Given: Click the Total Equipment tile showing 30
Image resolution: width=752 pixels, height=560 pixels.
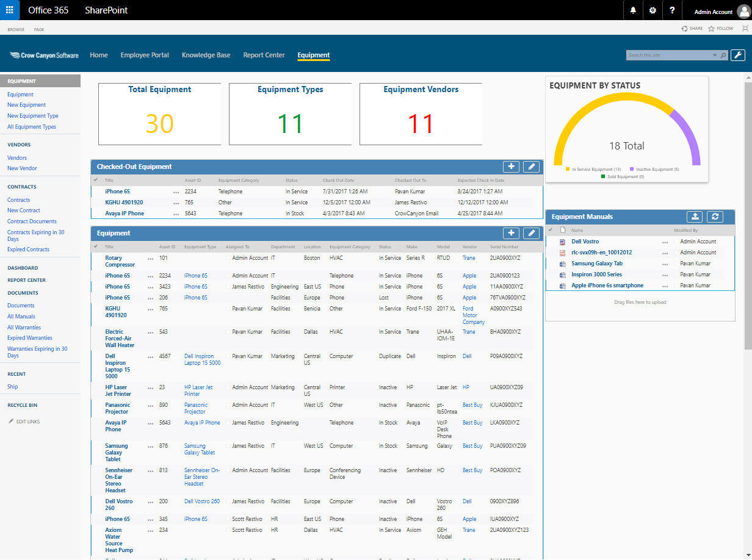Looking at the screenshot, I should [160, 114].
